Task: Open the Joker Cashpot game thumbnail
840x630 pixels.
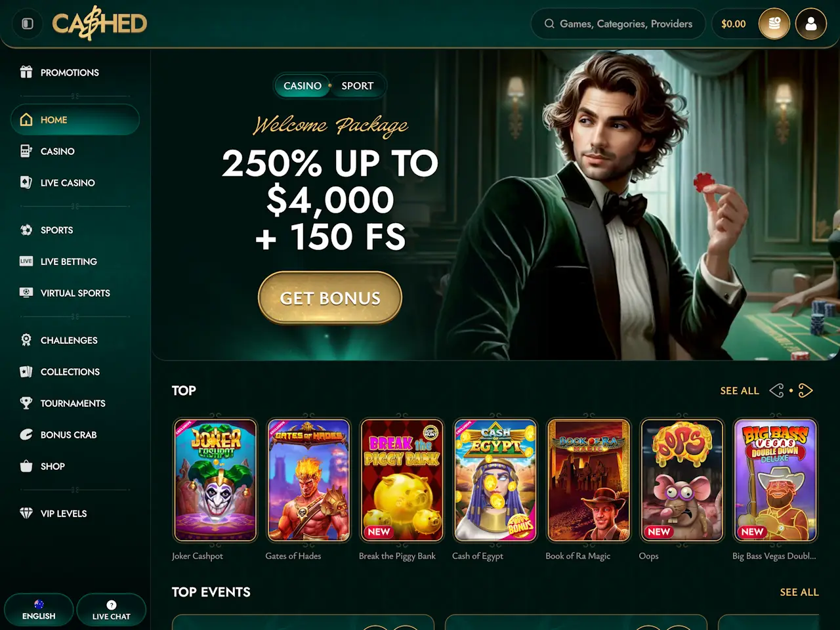Action: pos(215,480)
